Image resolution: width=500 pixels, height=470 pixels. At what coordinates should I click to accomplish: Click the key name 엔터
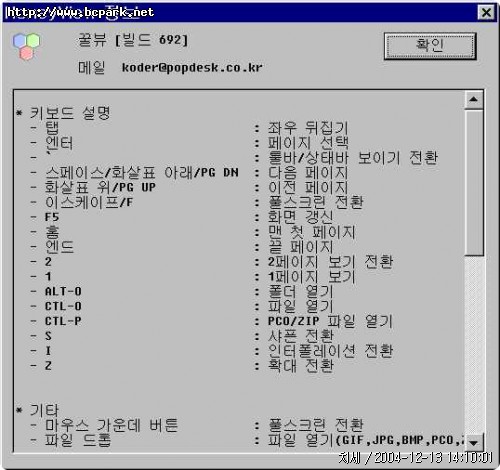[x=59, y=143]
